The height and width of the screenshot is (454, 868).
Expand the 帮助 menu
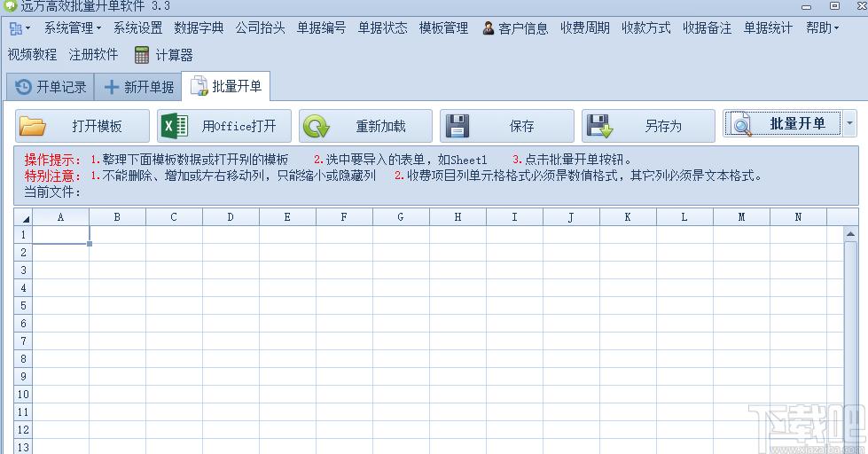[823, 27]
